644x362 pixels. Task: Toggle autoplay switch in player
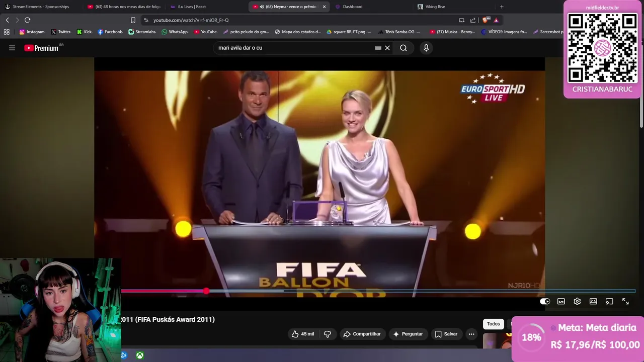[545, 301]
